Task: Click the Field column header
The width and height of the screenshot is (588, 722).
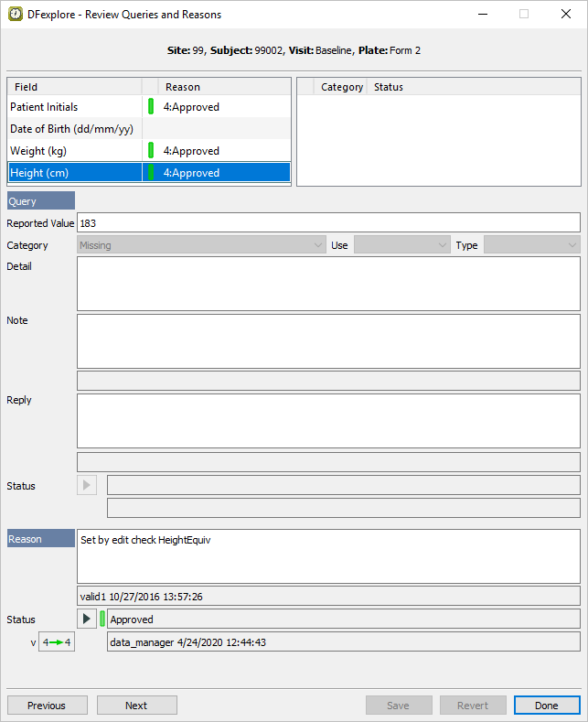Action: pos(75,87)
